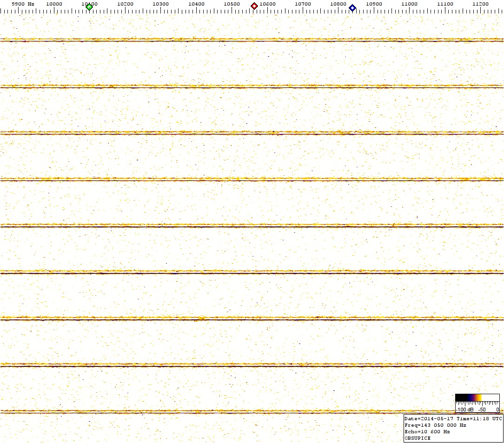Click the Freq=143 050 000 Hz line
The width and height of the screenshot is (504, 443).
coord(435,425)
